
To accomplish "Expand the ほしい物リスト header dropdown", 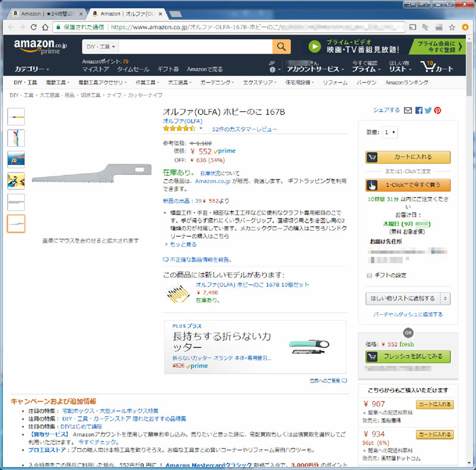I will point(400,69).
